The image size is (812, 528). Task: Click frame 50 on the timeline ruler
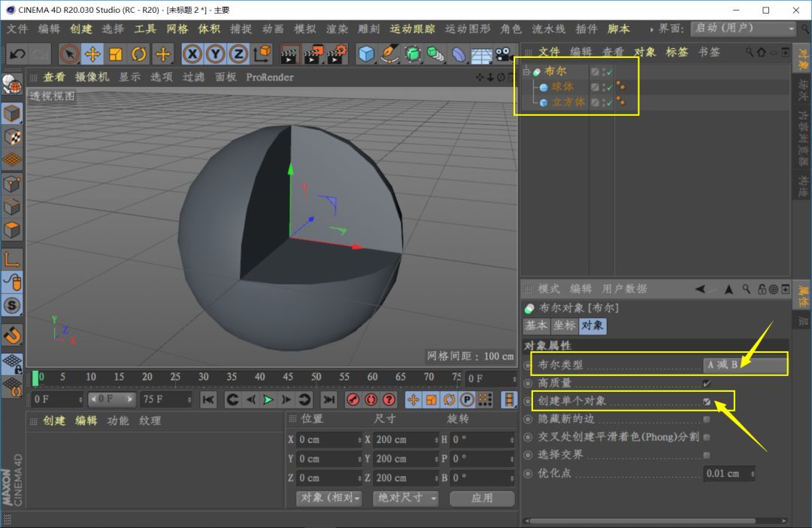316,377
